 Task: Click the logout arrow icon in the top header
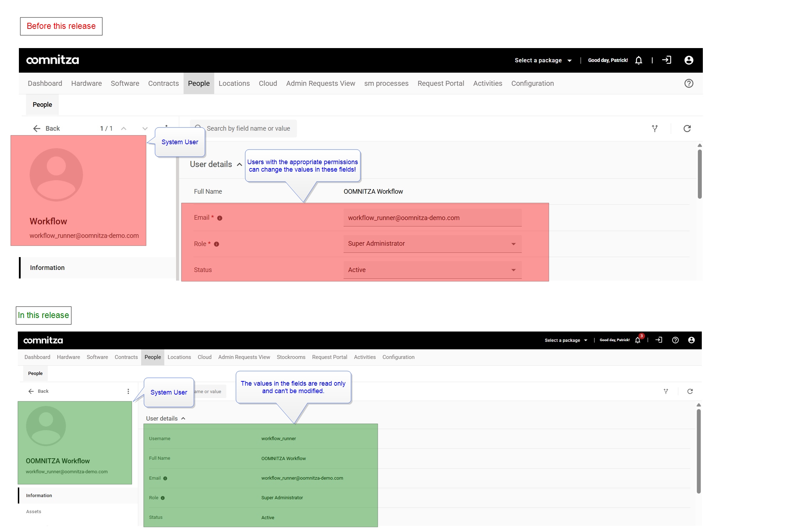coord(666,60)
